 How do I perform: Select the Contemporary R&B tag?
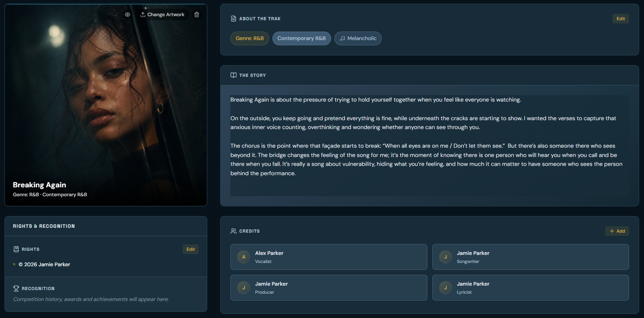(x=302, y=38)
